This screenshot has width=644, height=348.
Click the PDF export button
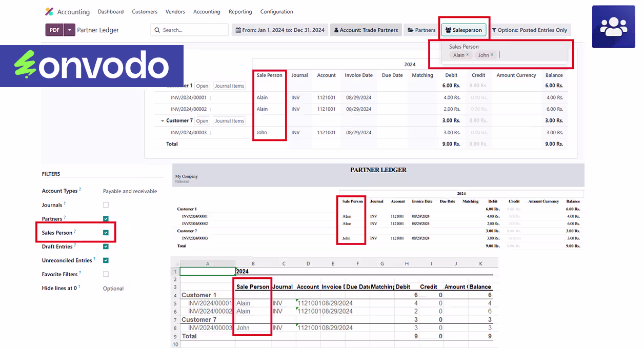click(54, 30)
